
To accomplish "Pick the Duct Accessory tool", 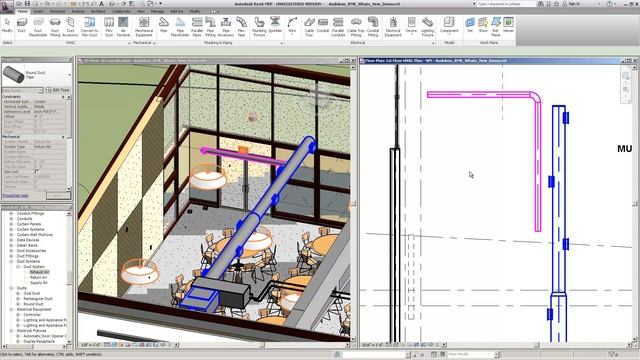I will (x=70, y=27).
